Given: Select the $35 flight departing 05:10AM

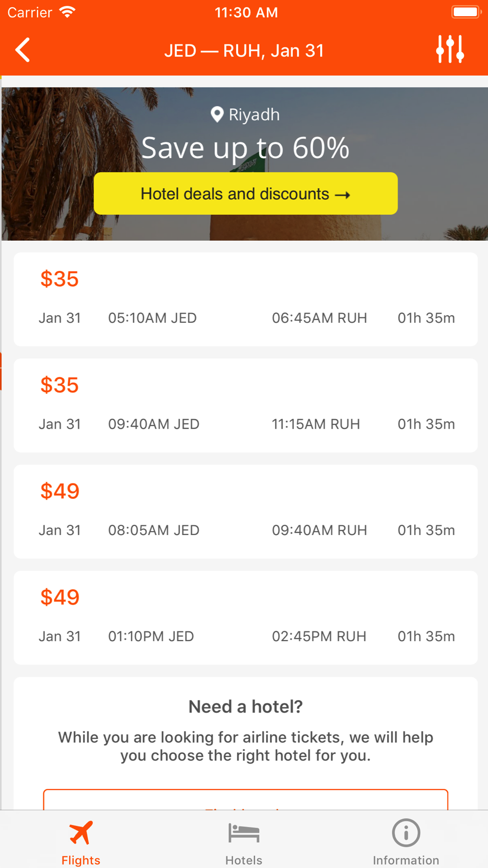Looking at the screenshot, I should pos(245,299).
